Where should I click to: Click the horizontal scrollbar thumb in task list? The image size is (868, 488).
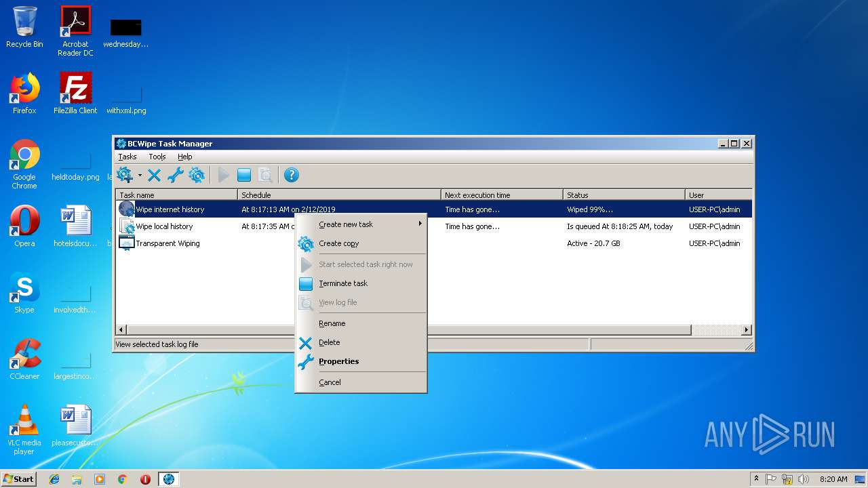410,330
